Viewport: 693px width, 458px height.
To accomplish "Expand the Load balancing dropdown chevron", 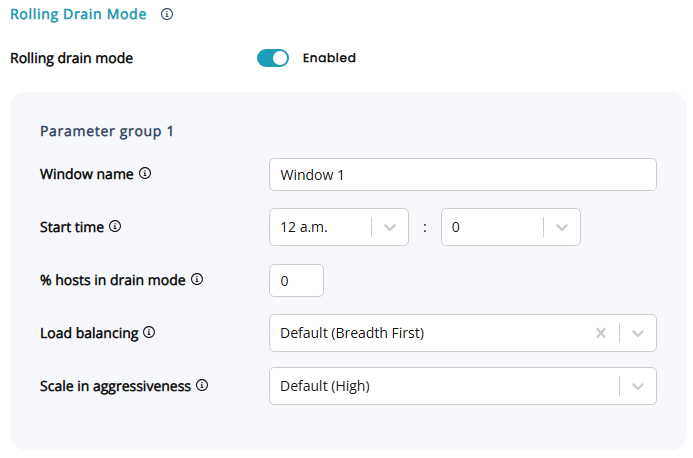I will [x=638, y=333].
